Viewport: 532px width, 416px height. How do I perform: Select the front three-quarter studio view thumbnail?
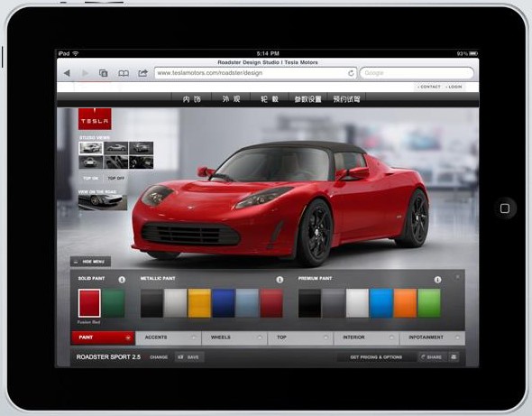coord(90,148)
